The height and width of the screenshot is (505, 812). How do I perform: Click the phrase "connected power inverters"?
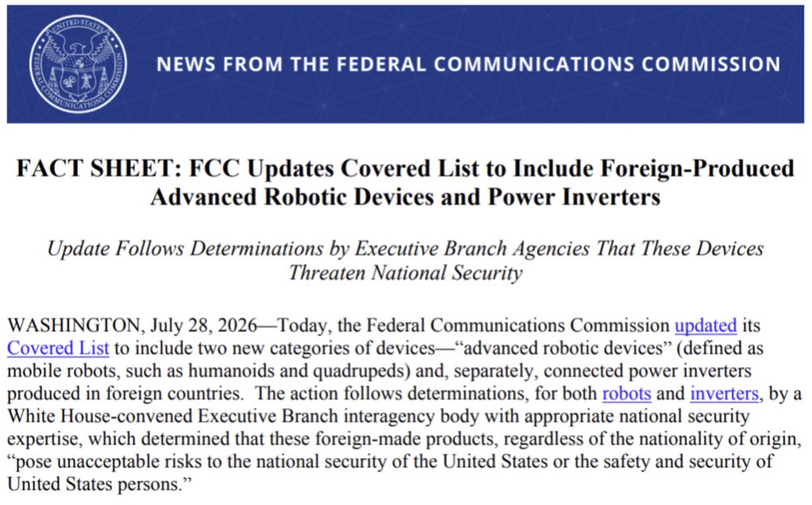pos(647,371)
